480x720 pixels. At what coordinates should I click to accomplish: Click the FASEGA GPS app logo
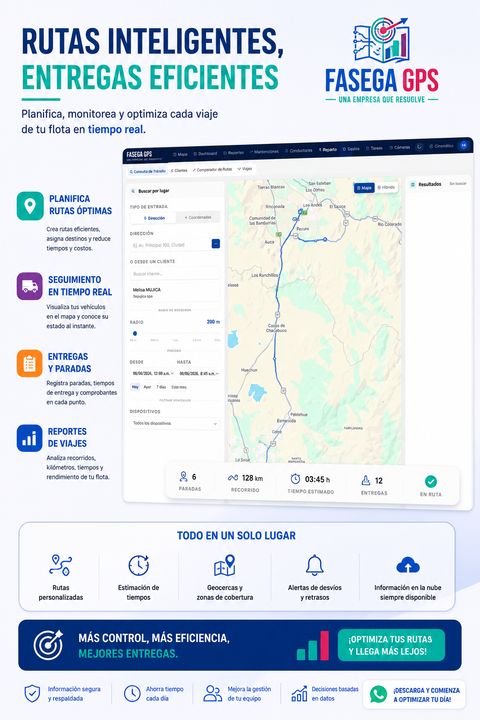pyautogui.click(x=139, y=155)
